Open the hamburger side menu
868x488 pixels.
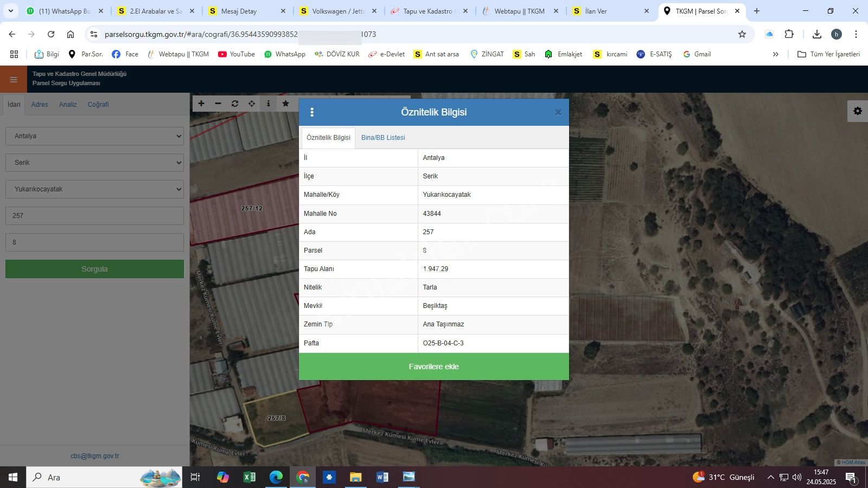pos(14,80)
